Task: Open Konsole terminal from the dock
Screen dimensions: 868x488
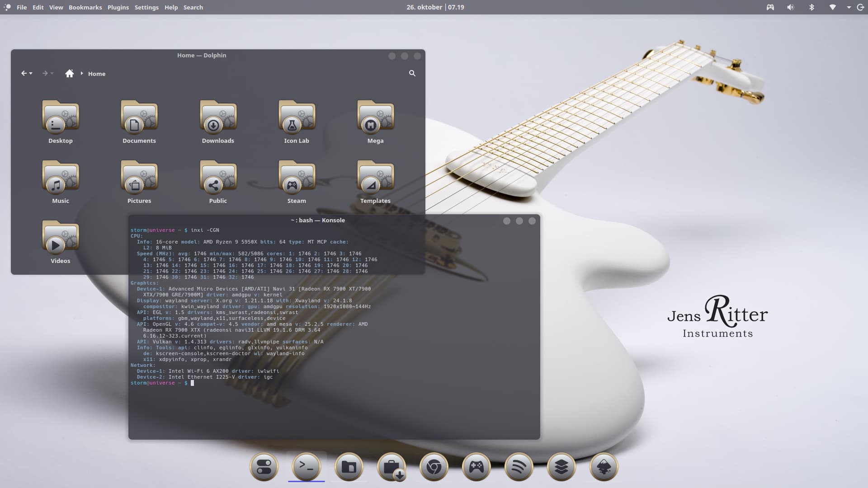Action: coord(306,467)
